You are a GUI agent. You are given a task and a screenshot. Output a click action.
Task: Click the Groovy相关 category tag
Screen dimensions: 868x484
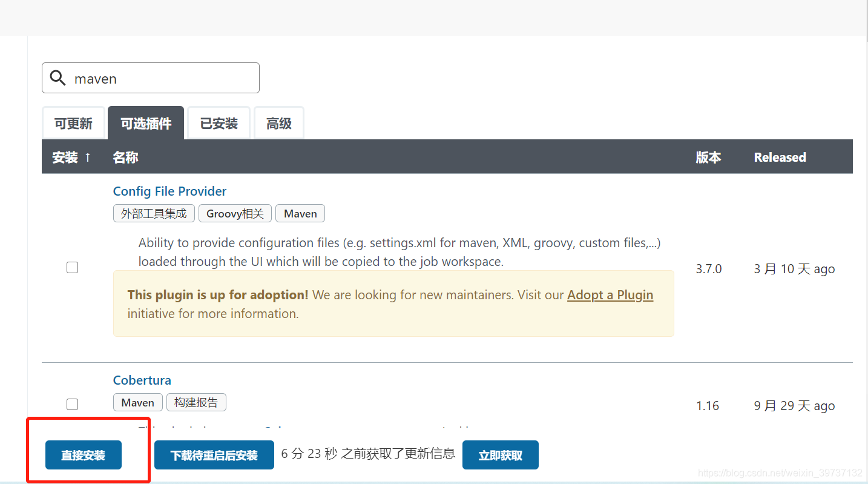tap(235, 213)
